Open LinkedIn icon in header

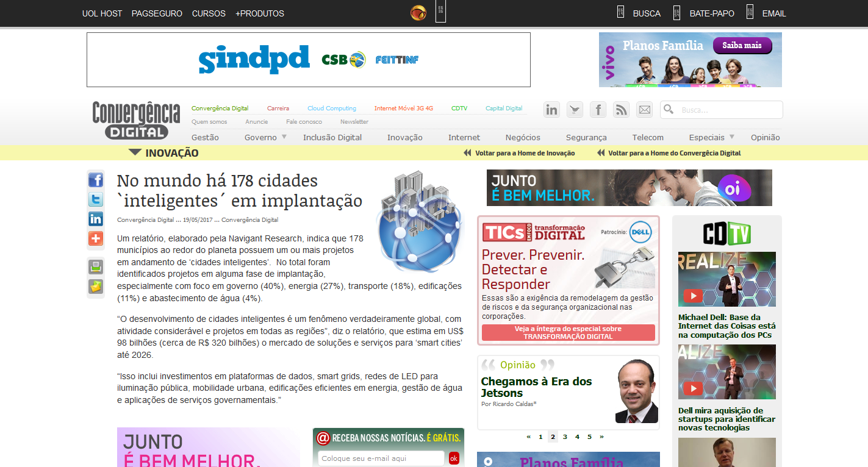(x=552, y=110)
